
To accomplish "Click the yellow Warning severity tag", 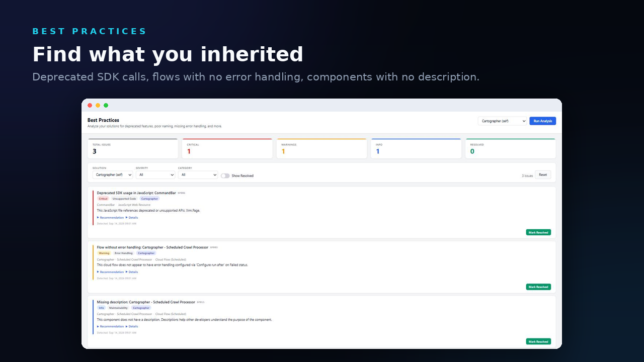I will click(x=104, y=253).
